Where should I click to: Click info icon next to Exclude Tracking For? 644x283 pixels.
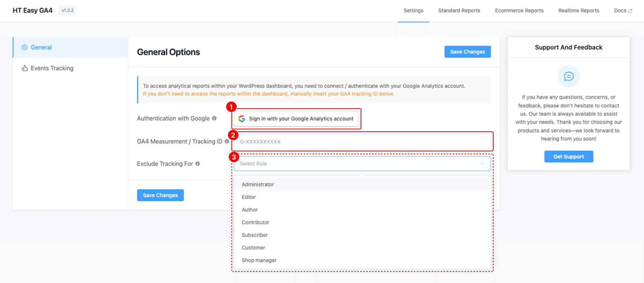point(198,164)
